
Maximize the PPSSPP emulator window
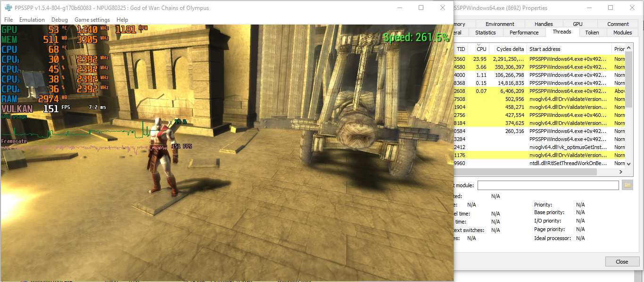point(421,8)
